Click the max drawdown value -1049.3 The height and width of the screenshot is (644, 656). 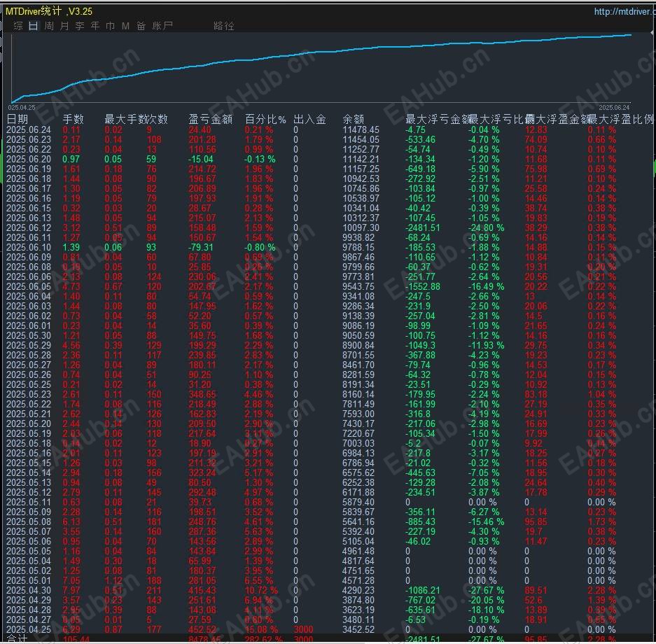[x=420, y=345]
